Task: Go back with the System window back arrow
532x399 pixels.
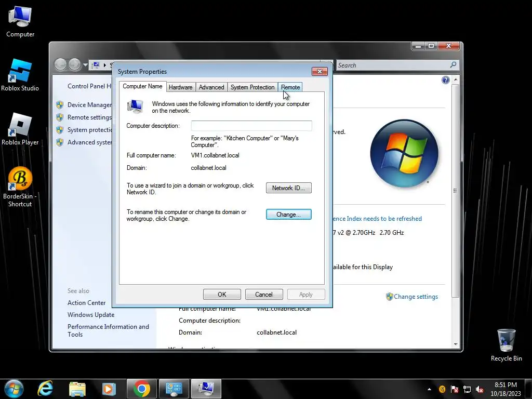Action: (60, 64)
